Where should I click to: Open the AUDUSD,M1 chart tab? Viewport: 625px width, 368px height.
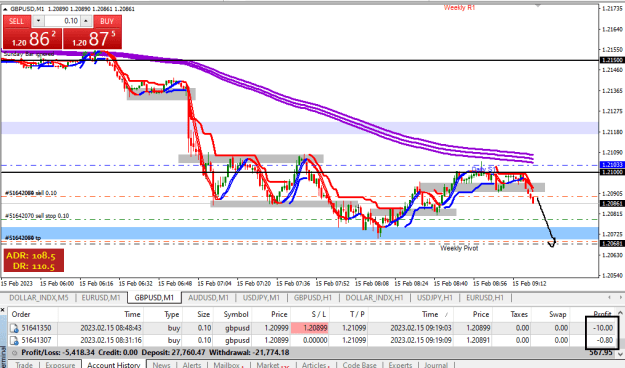(208, 298)
